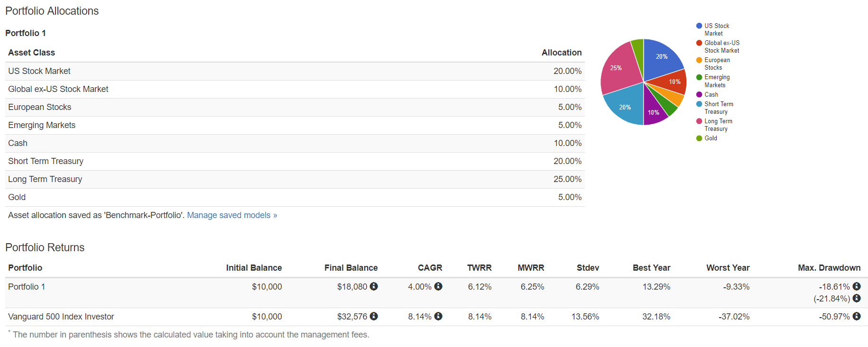Viewport: 868px width, 347px height.
Task: Click info icon beside Portfolio 1 final balance
Action: pyautogui.click(x=374, y=286)
